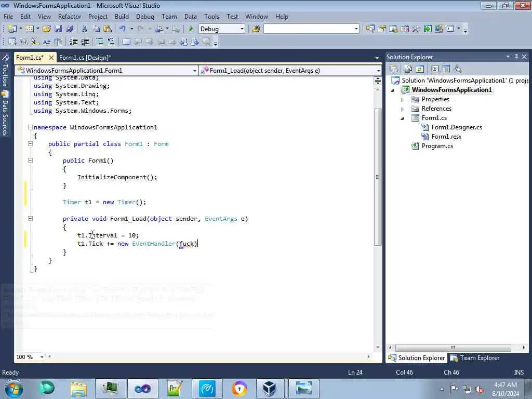532x399 pixels.
Task: Open the Properties Window from the toolbar
Action: pyautogui.click(x=382, y=29)
